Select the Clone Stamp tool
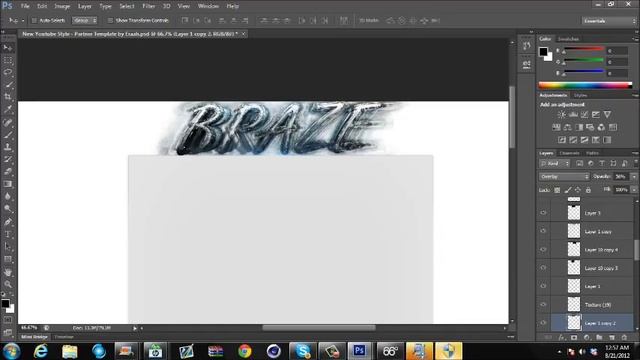Image resolution: width=640 pixels, height=360 pixels. (8, 147)
